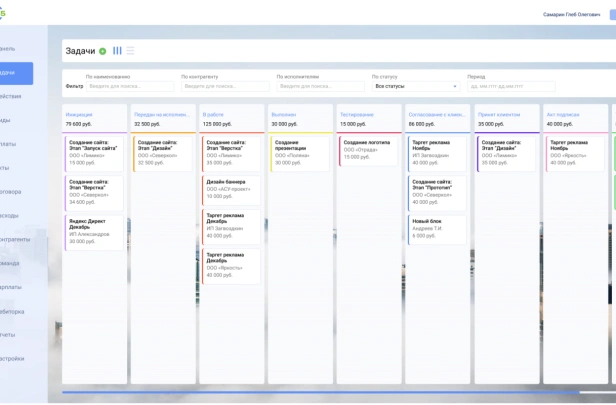Open the 'Все статусы' status dropdown
Viewport: 616px width, 405px height.
[x=416, y=86]
